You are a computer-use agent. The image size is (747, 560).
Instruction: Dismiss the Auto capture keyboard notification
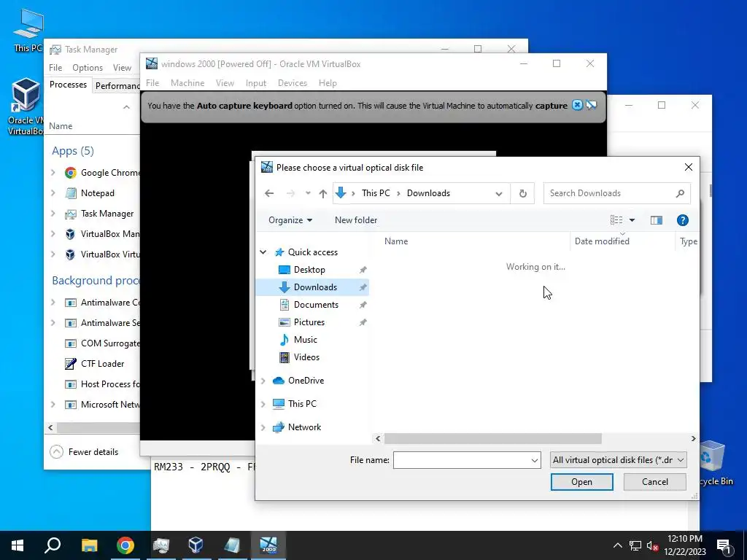click(x=577, y=105)
